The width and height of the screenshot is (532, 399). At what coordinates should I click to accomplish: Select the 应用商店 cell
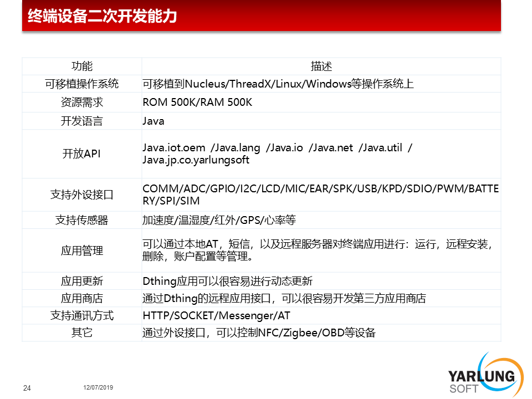coord(82,298)
